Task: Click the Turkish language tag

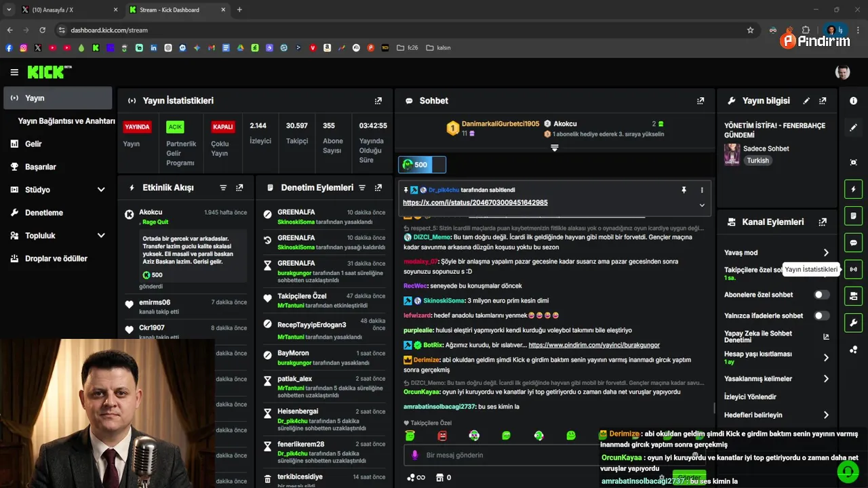Action: coord(758,161)
